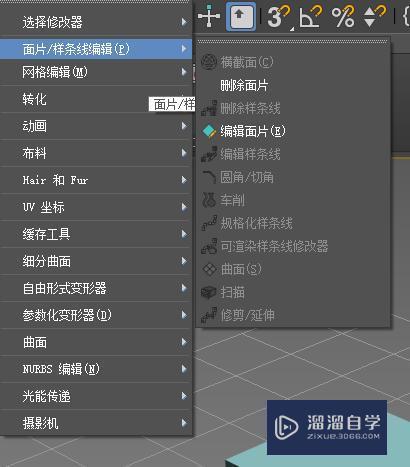This screenshot has width=410, height=467.
Task: Open the 参数化变形器(D) submenu
Action: (x=96, y=315)
